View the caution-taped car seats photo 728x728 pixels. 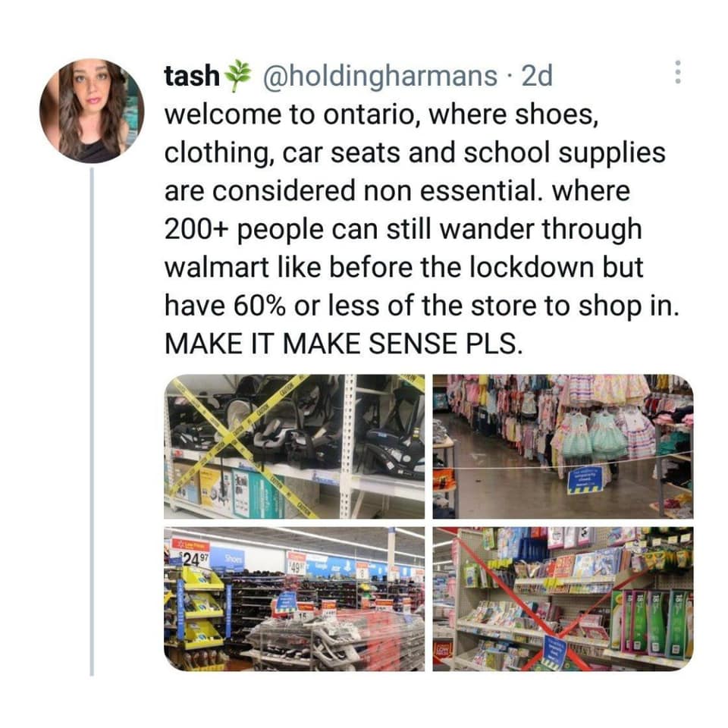click(x=294, y=446)
